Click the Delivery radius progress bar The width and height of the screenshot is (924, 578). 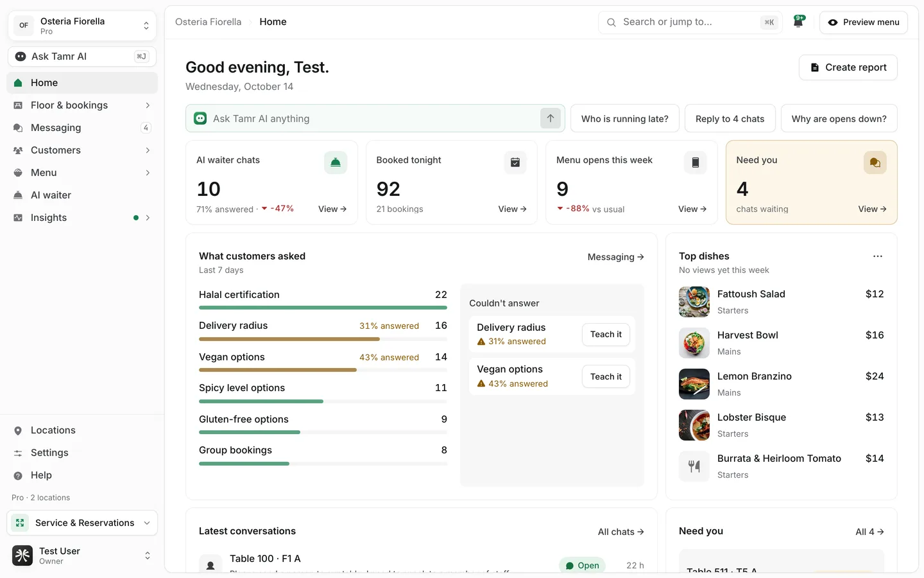click(323, 339)
